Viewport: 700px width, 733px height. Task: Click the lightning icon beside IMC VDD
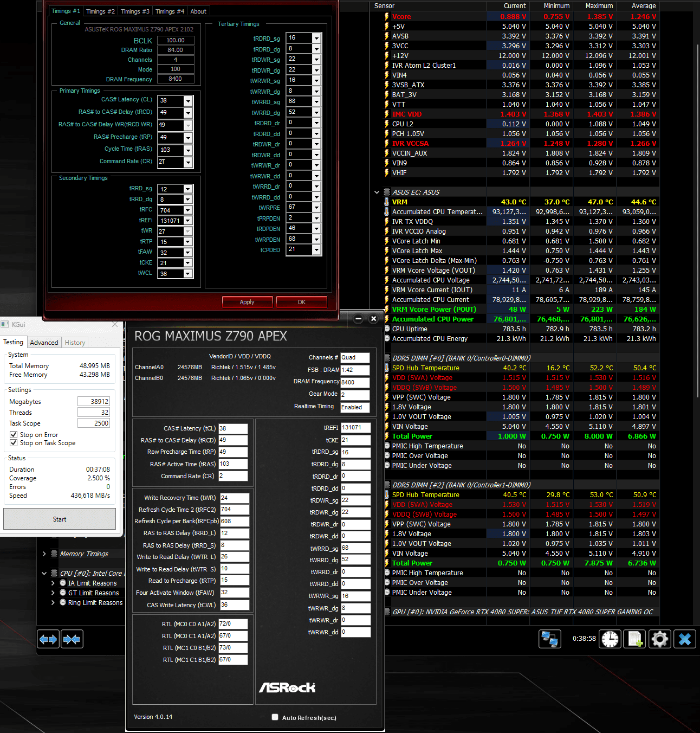pyautogui.click(x=387, y=114)
